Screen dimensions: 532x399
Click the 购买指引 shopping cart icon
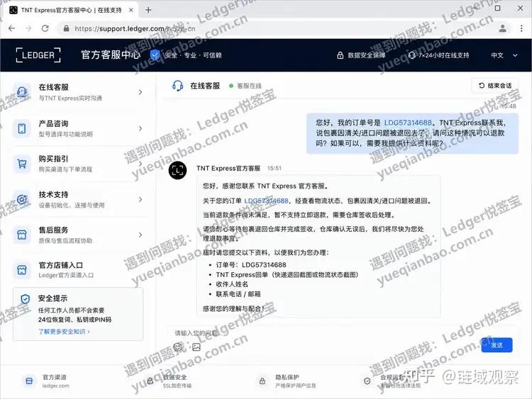point(22,164)
